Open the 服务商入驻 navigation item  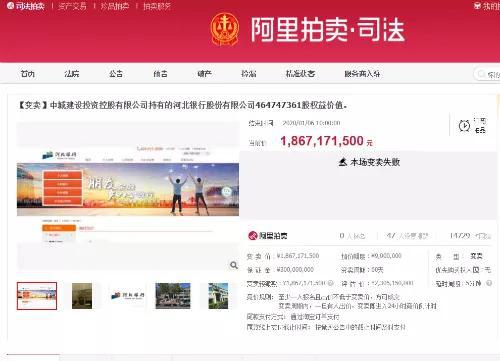coord(362,74)
